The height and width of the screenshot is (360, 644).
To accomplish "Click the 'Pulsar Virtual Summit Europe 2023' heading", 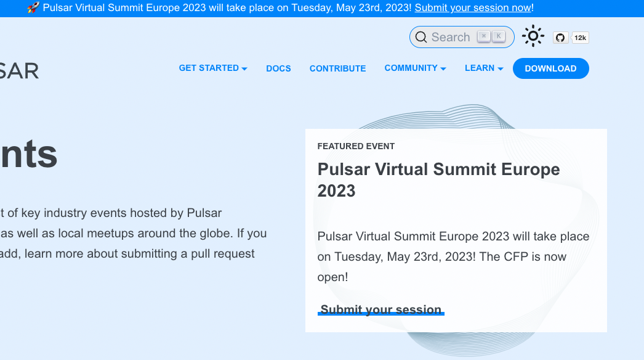I will [x=438, y=180].
